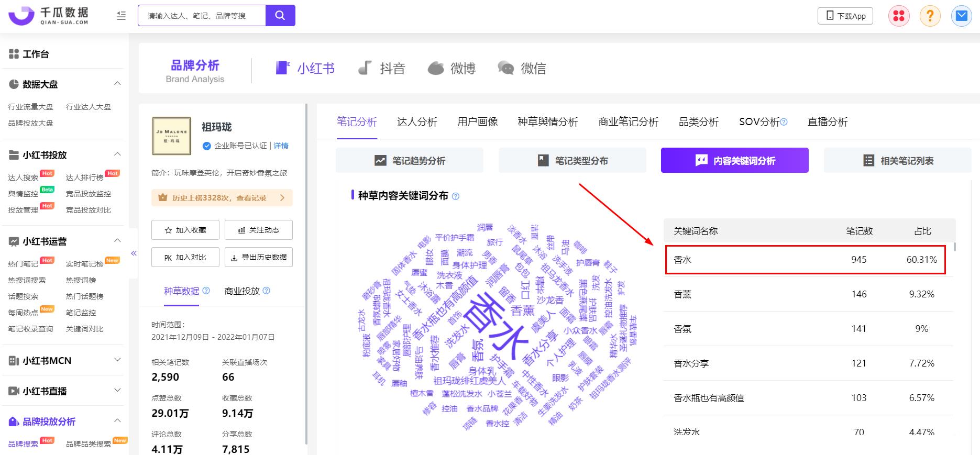
Task: Click 内容关键词分析 button
Action: point(735,160)
